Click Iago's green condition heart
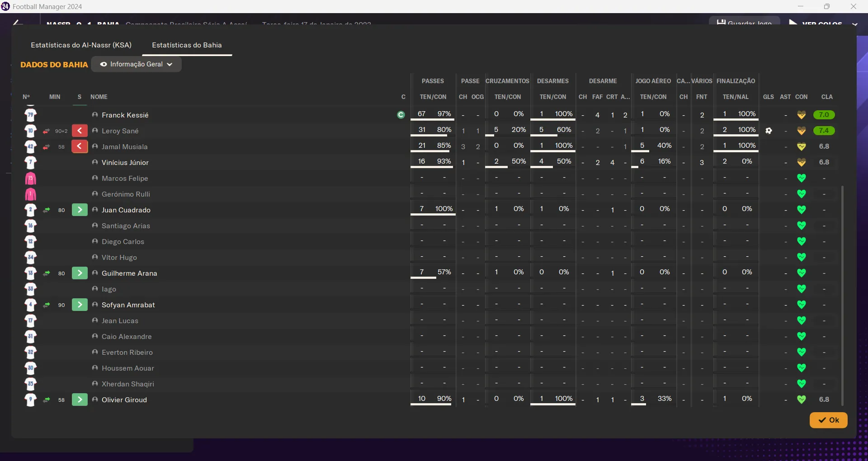868x461 pixels. pos(802,289)
